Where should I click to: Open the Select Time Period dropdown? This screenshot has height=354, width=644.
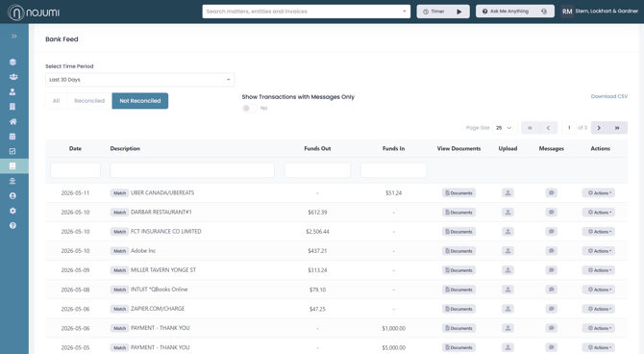coord(139,80)
